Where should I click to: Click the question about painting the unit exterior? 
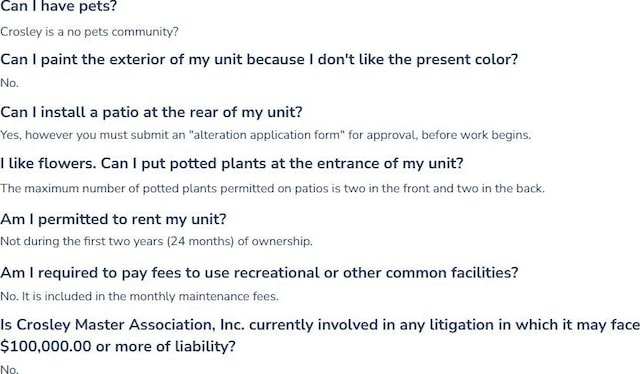pyautogui.click(x=259, y=60)
